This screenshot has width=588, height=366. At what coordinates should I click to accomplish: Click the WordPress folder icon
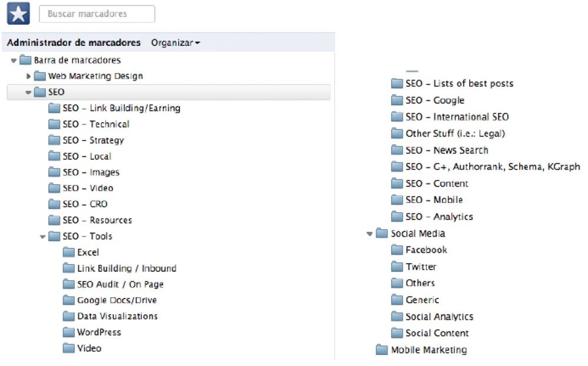(x=69, y=332)
